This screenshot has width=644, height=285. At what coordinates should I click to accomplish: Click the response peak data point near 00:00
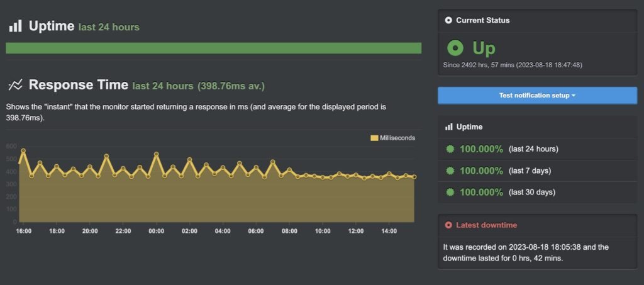coord(157,154)
